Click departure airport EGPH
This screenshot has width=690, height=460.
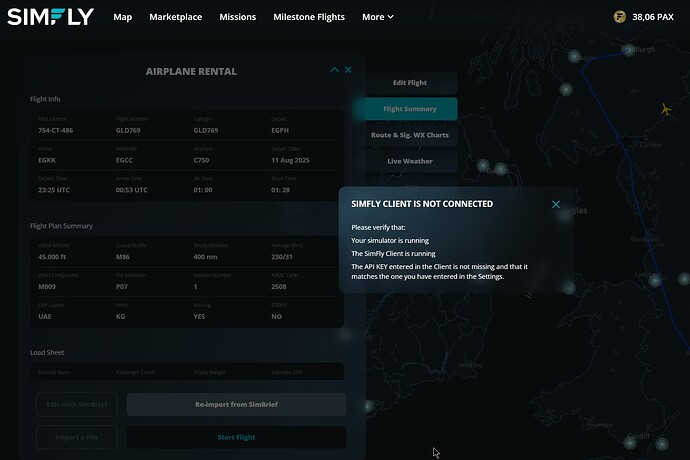pos(280,130)
